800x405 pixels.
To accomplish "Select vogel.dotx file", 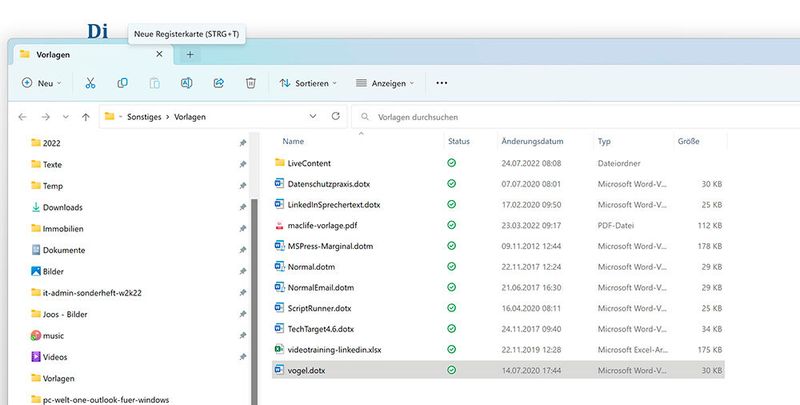I will (498, 370).
